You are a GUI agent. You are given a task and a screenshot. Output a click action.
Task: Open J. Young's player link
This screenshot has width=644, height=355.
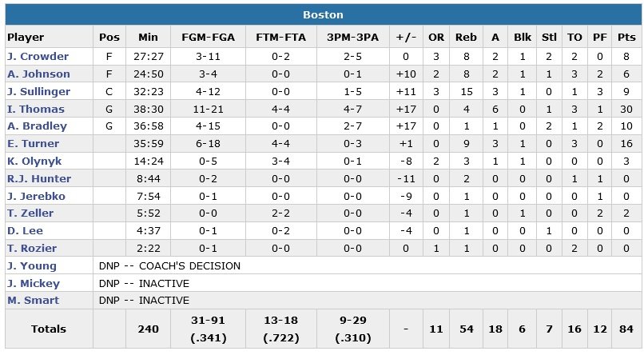tap(31, 265)
